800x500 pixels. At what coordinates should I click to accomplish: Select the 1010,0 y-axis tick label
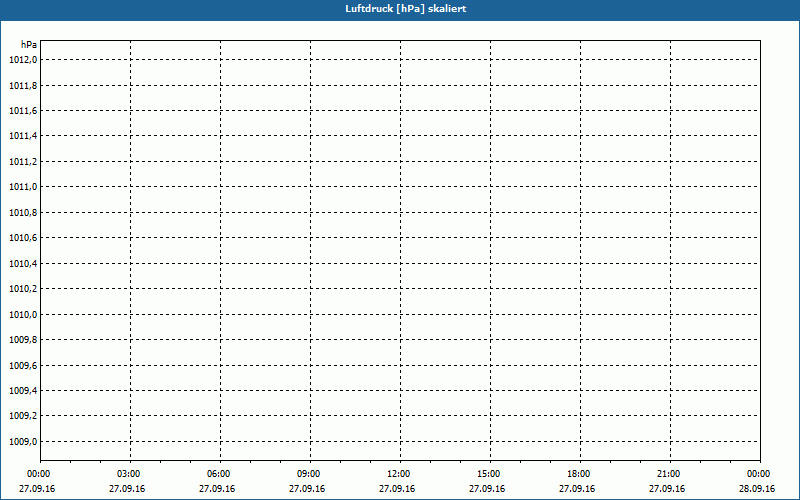pyautogui.click(x=23, y=314)
